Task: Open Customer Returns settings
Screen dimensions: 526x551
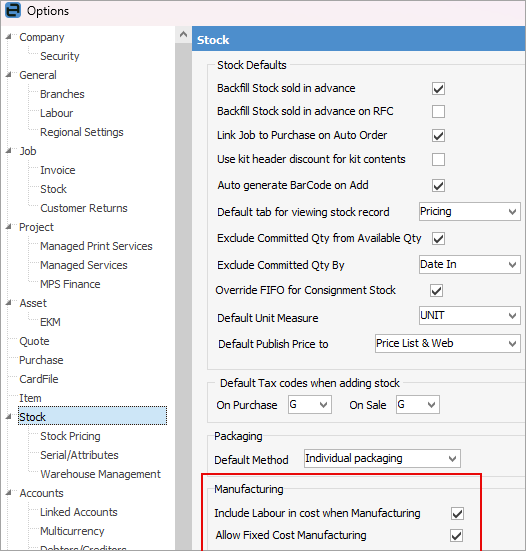Action: pos(84,208)
